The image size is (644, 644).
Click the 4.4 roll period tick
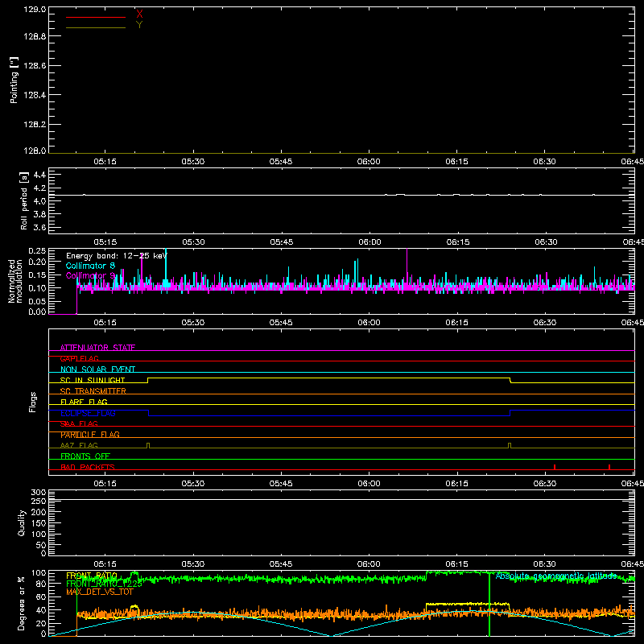click(39, 175)
